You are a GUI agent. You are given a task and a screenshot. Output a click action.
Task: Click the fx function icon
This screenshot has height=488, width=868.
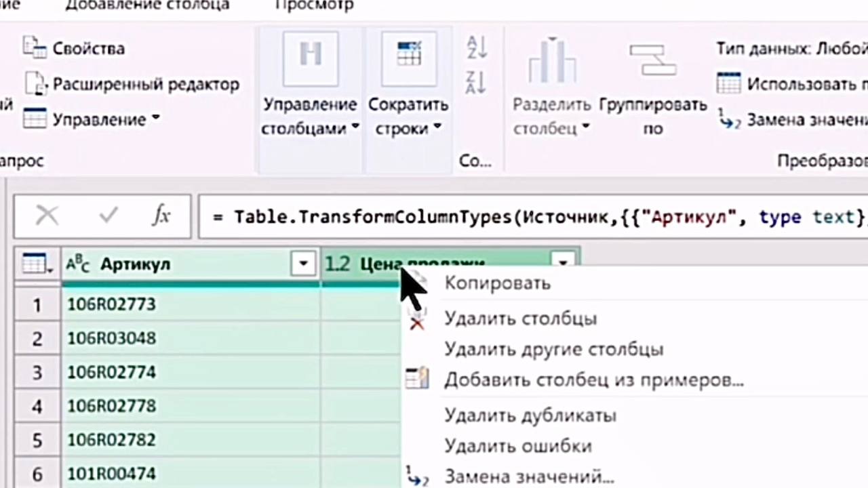(x=161, y=216)
